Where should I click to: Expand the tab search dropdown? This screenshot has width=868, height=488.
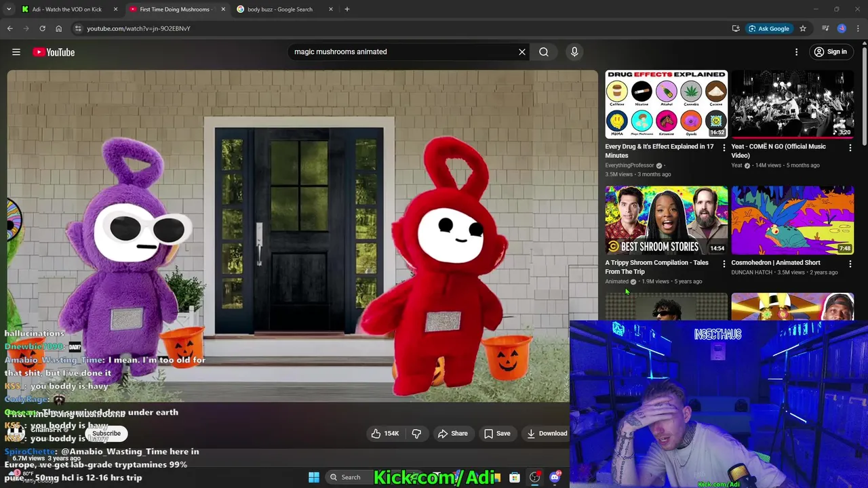click(9, 9)
